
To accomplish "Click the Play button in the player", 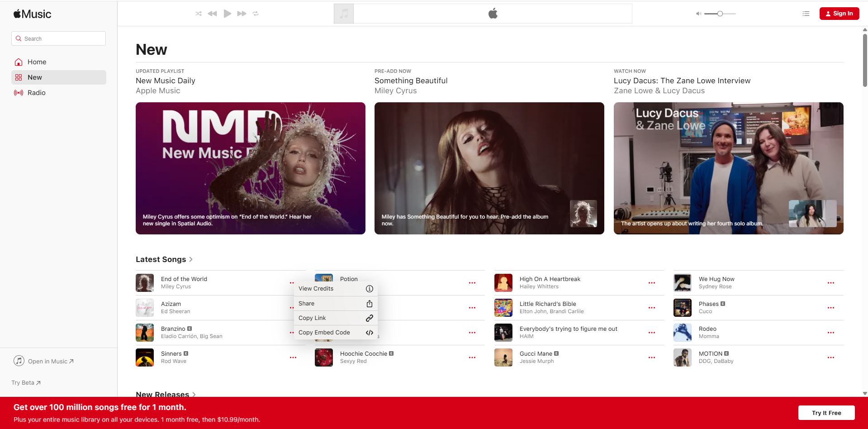I will [227, 14].
